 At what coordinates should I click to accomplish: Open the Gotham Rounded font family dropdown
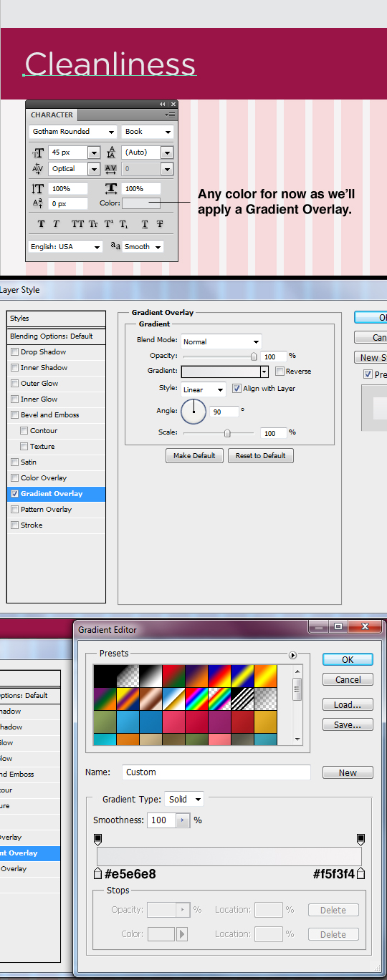tap(73, 132)
